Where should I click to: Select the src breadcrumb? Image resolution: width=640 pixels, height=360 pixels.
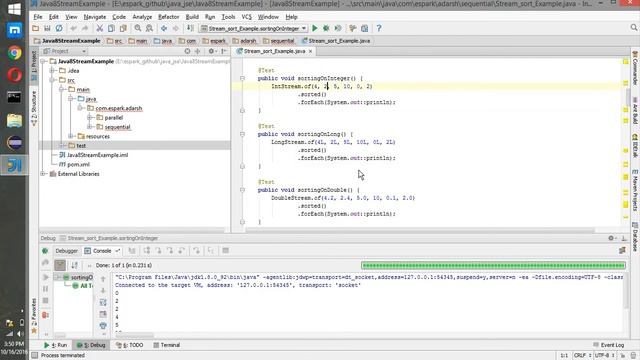tap(114, 41)
